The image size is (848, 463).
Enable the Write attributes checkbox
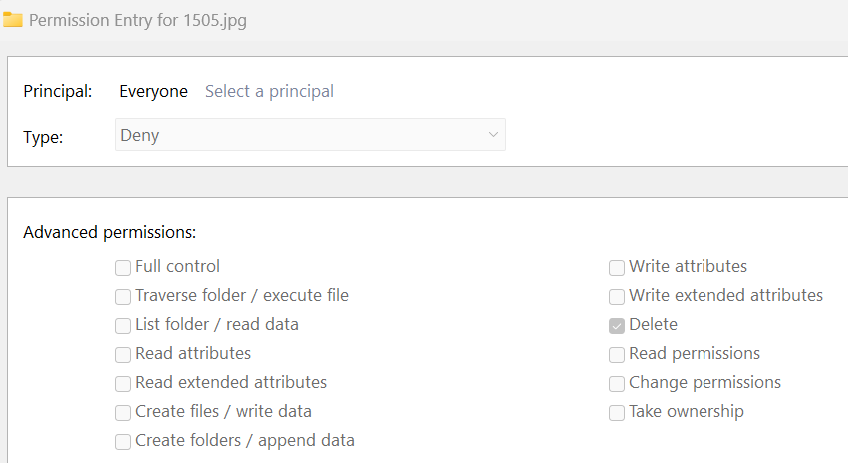click(617, 267)
